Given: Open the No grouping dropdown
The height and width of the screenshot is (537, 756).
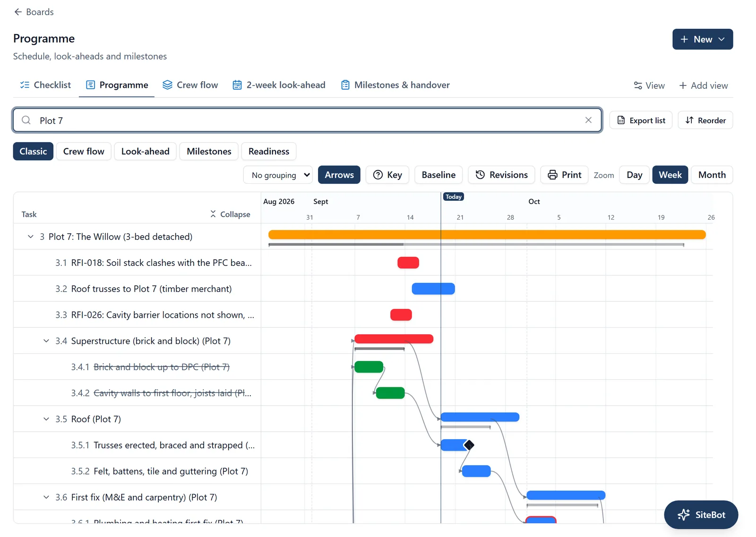Looking at the screenshot, I should pyautogui.click(x=278, y=175).
